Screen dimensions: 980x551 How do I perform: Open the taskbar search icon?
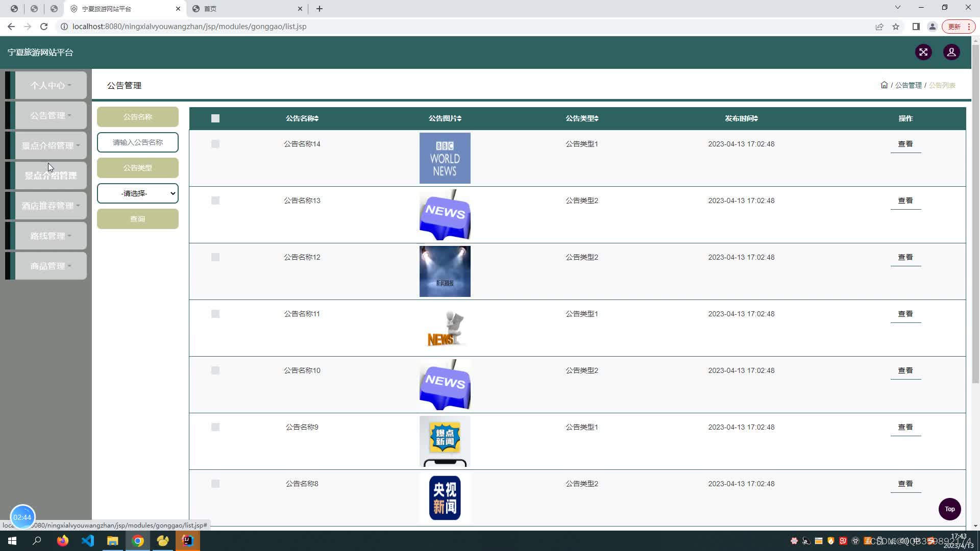37,541
